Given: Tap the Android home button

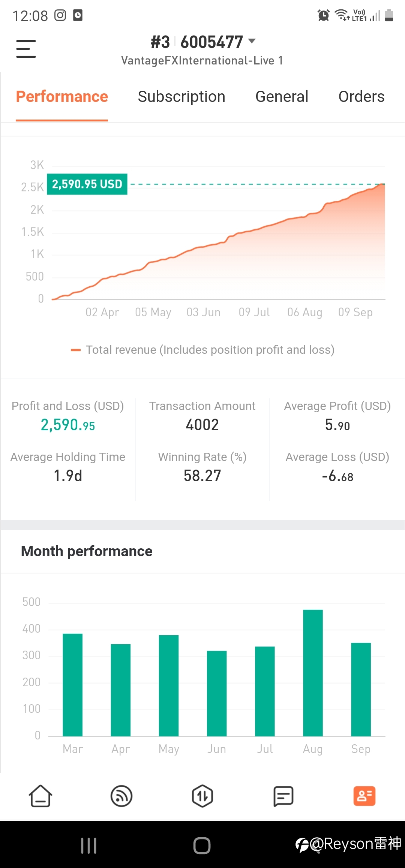Looking at the screenshot, I should coord(202,846).
